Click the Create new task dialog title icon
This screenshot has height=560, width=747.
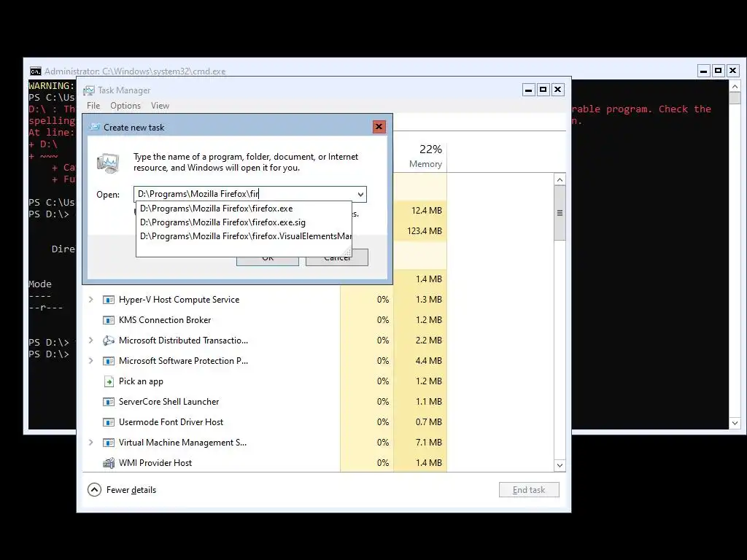click(94, 127)
